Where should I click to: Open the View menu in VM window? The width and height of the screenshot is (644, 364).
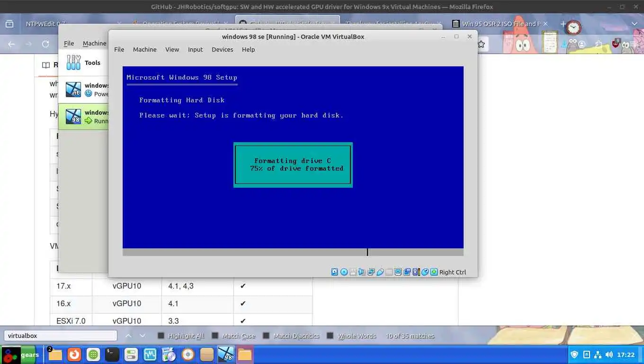(172, 49)
